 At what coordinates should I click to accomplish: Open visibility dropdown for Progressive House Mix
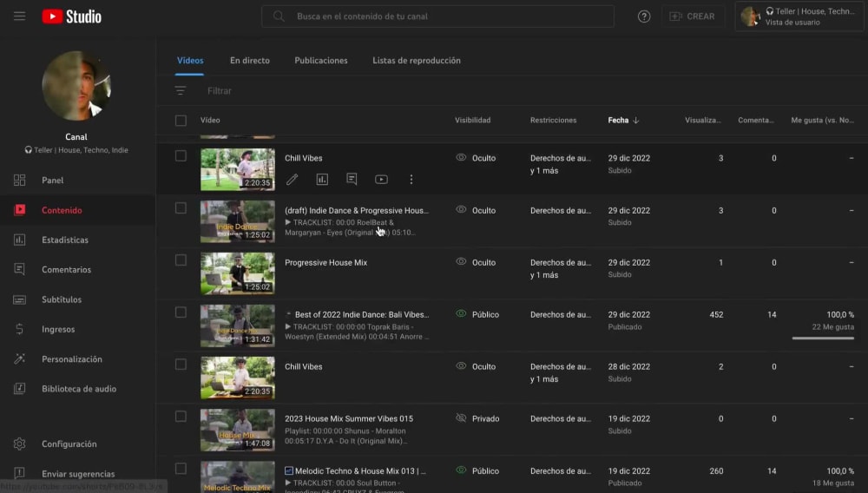click(x=476, y=262)
